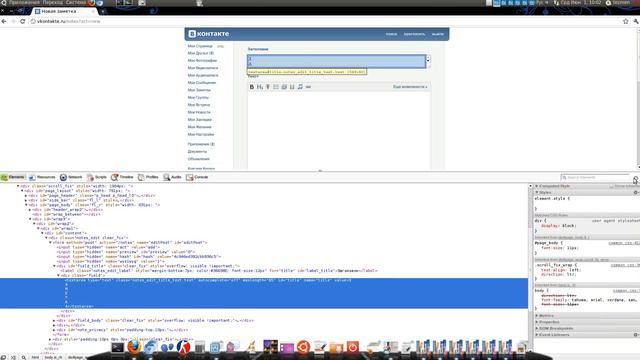Screen dimensions: 640x360
Task: Expand the note_privacy div node
Action: tap(54, 330)
